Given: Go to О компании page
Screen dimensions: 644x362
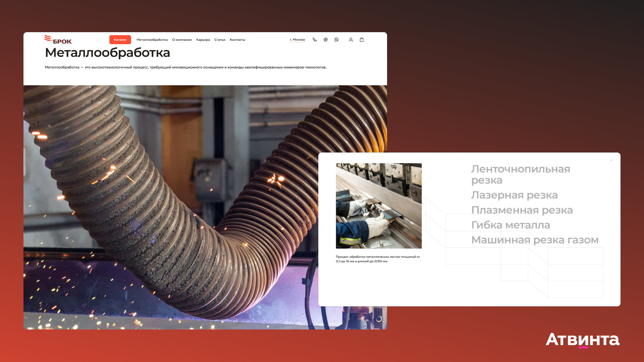Looking at the screenshot, I should (x=182, y=40).
